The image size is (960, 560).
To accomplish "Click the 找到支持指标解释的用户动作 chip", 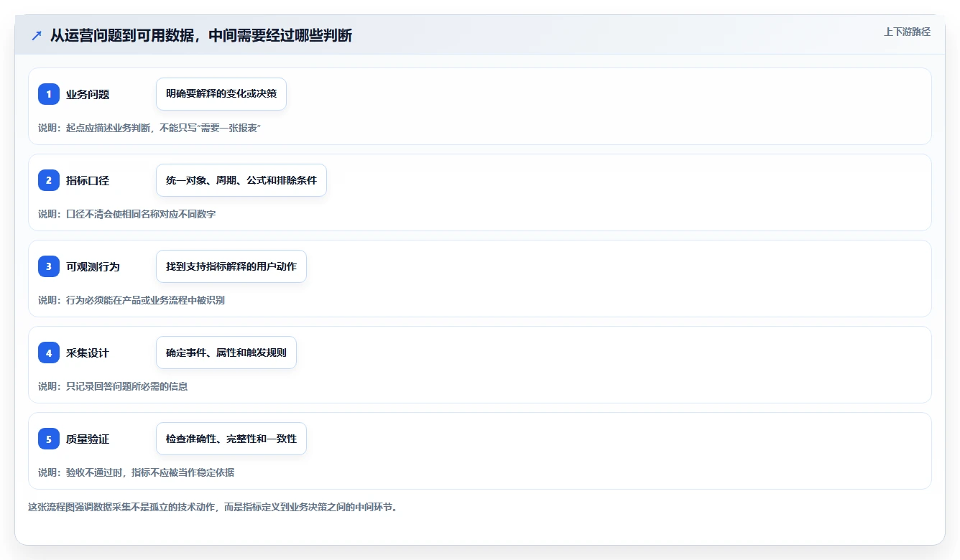I will pyautogui.click(x=231, y=266).
